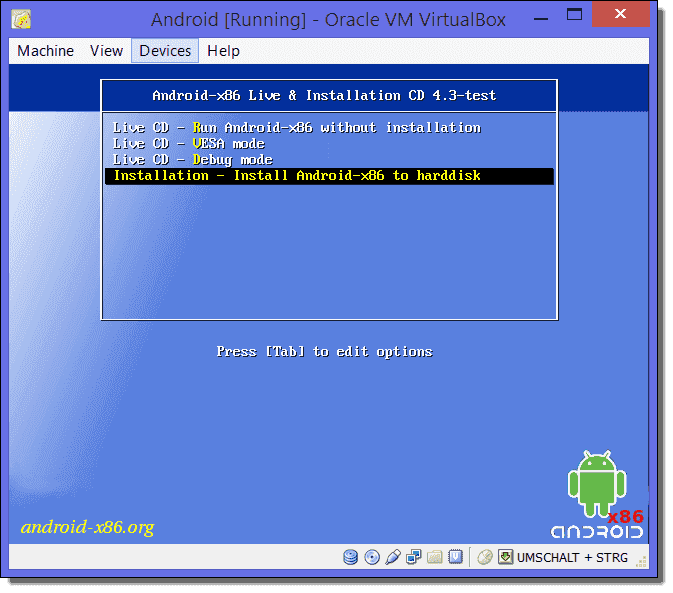Maximize the VirtualBox window
Image resolution: width=673 pixels, height=593 pixels.
574,15
